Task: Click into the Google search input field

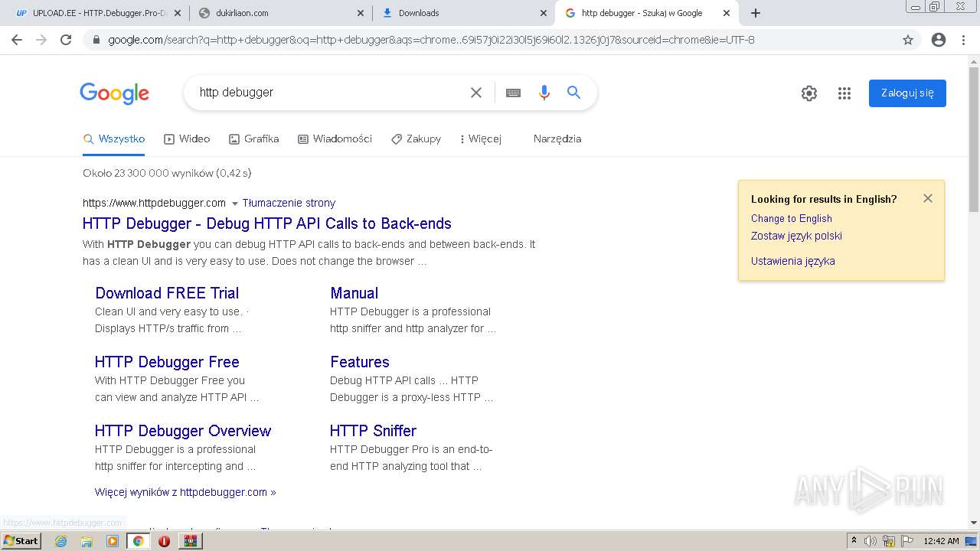Action: (329, 93)
